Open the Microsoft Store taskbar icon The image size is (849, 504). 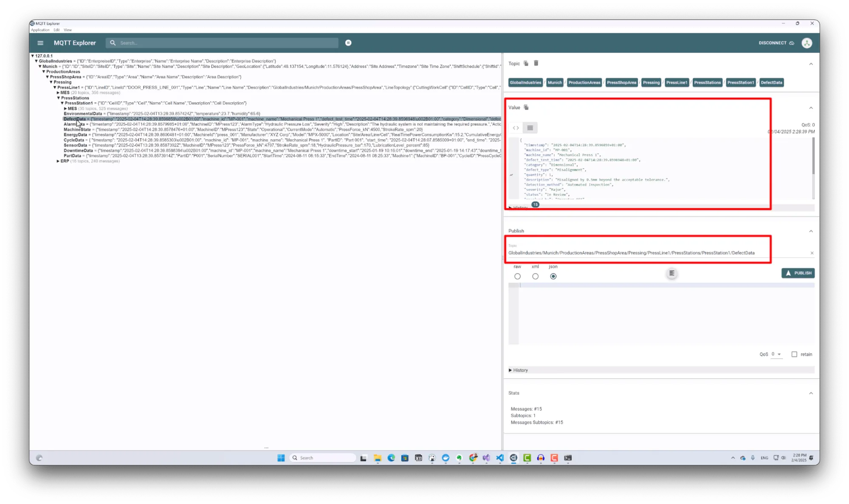[405, 458]
